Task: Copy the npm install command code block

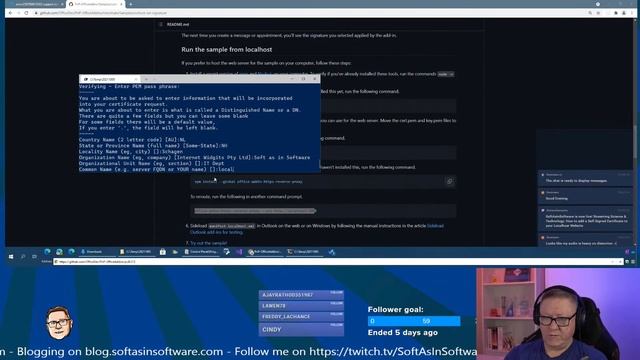Action: click(449, 181)
